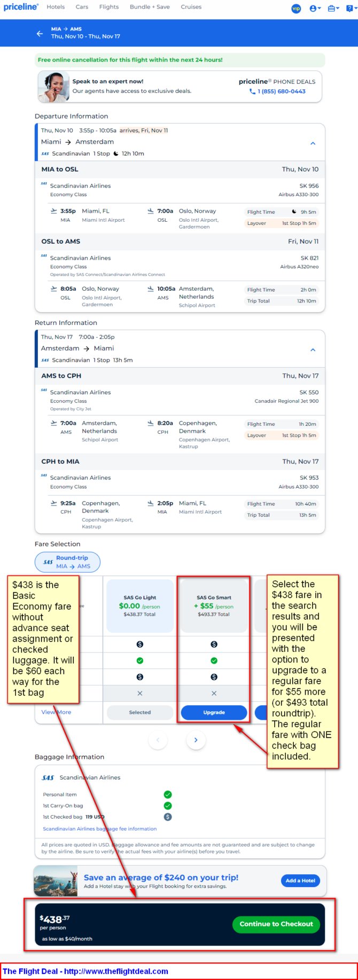Click the MIA to OSL segment header

[180, 169]
